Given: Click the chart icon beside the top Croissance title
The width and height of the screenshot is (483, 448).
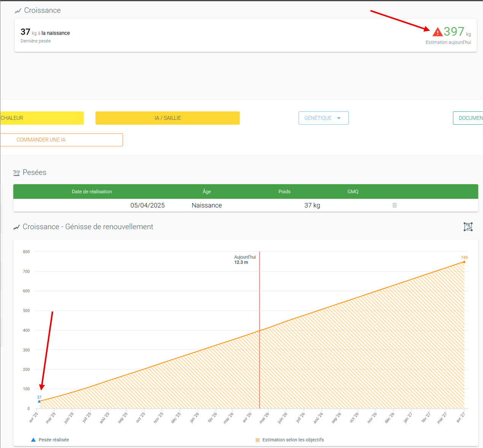Looking at the screenshot, I should [18, 11].
